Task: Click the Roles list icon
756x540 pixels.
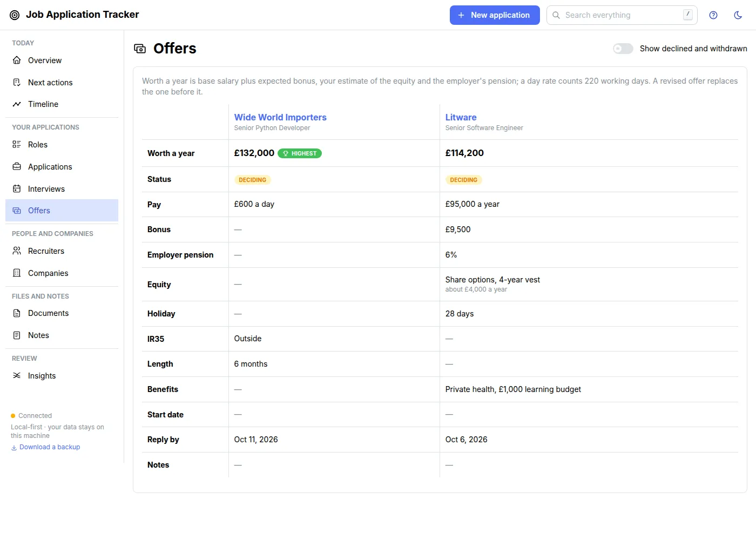Action: tap(17, 144)
